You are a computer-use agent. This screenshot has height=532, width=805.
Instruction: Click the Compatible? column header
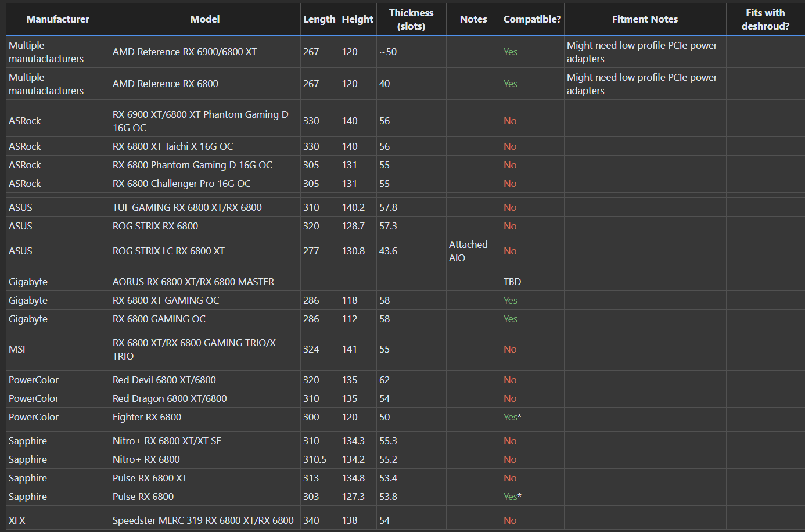coord(532,19)
